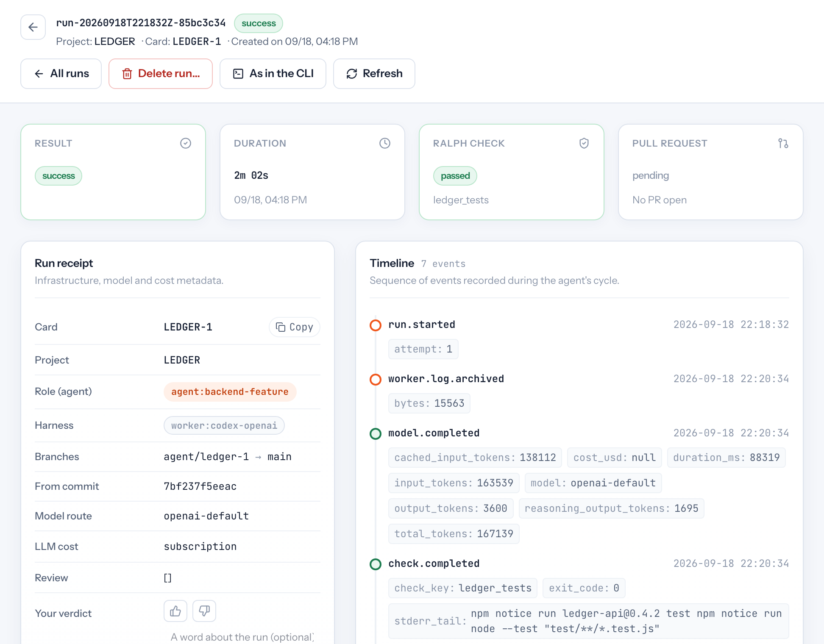This screenshot has height=644, width=824.
Task: Click the shield icon in Ralph Check card
Action: pyautogui.click(x=584, y=143)
